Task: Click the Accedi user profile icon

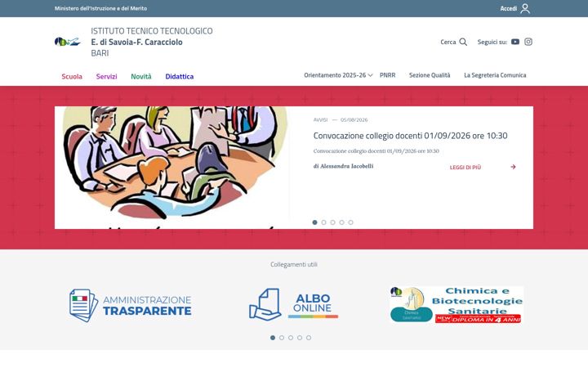Action: [525, 8]
